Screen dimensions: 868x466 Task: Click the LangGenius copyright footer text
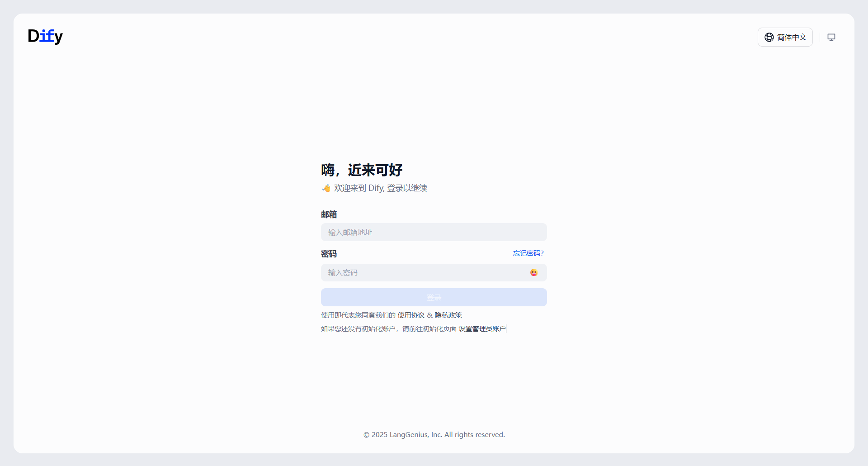(434, 435)
